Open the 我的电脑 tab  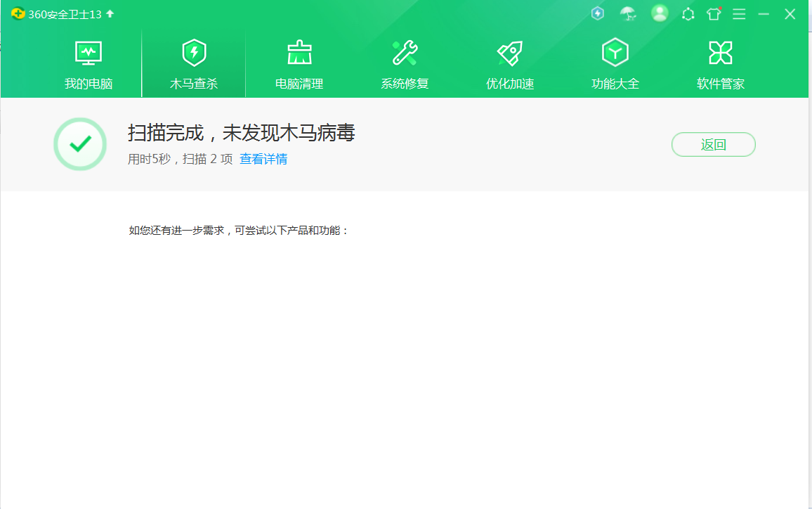pyautogui.click(x=89, y=65)
